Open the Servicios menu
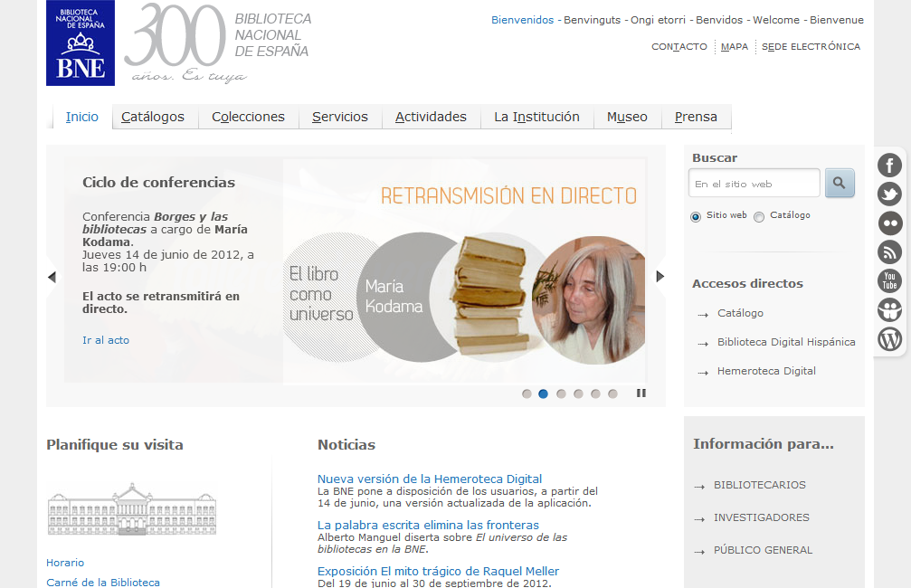 point(340,117)
